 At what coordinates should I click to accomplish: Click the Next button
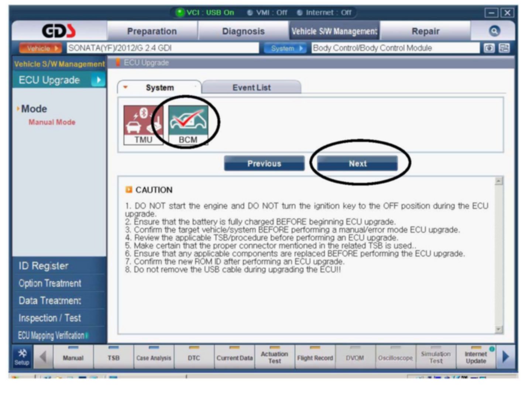point(357,163)
